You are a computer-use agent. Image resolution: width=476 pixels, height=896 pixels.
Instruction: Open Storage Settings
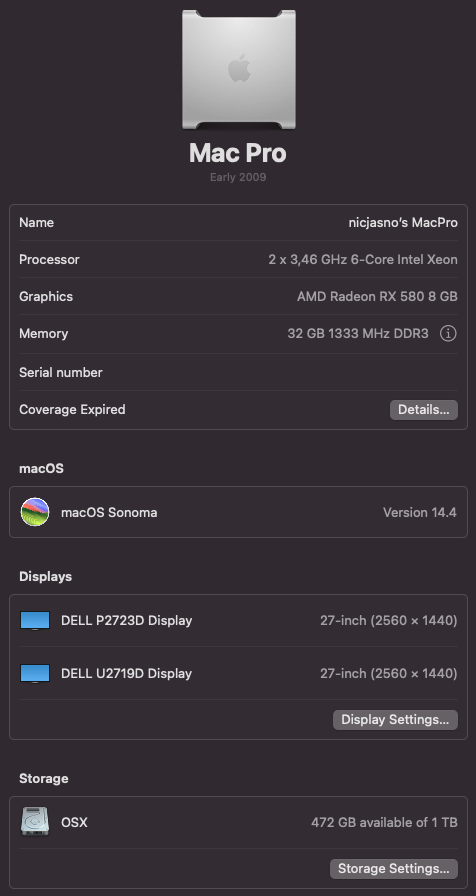pyautogui.click(x=394, y=869)
